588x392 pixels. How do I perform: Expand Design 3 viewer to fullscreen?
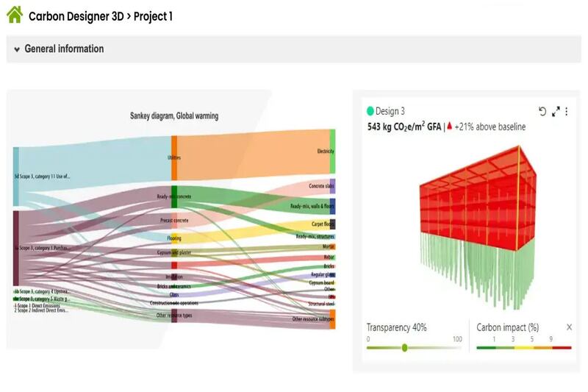[x=556, y=112]
